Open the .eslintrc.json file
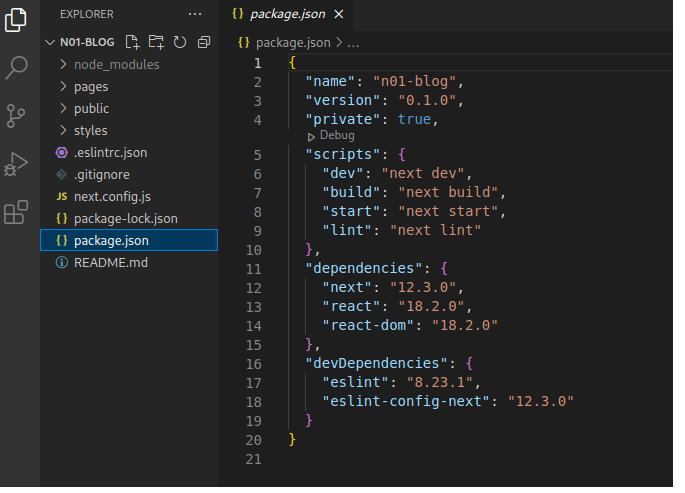The width and height of the screenshot is (685, 493). (129, 152)
